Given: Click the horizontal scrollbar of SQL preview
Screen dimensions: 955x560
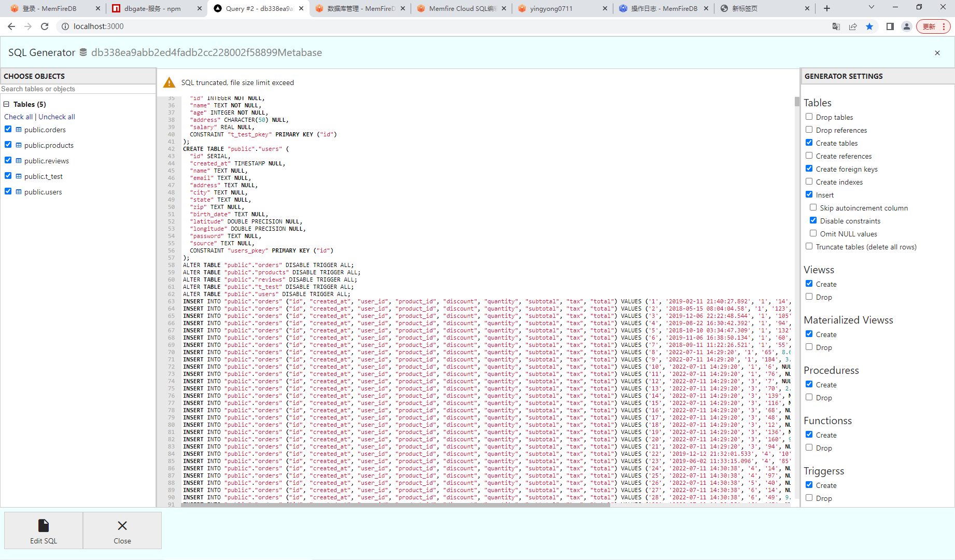Looking at the screenshot, I should 396,505.
